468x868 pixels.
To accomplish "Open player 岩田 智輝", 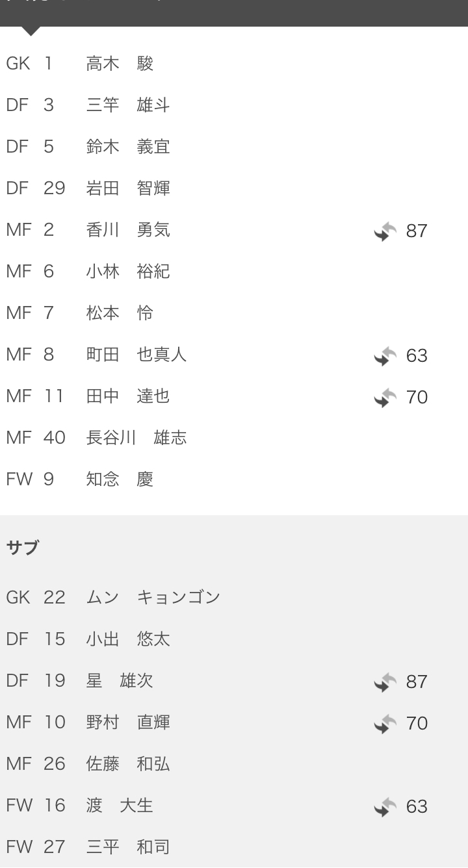I will pyautogui.click(x=127, y=188).
